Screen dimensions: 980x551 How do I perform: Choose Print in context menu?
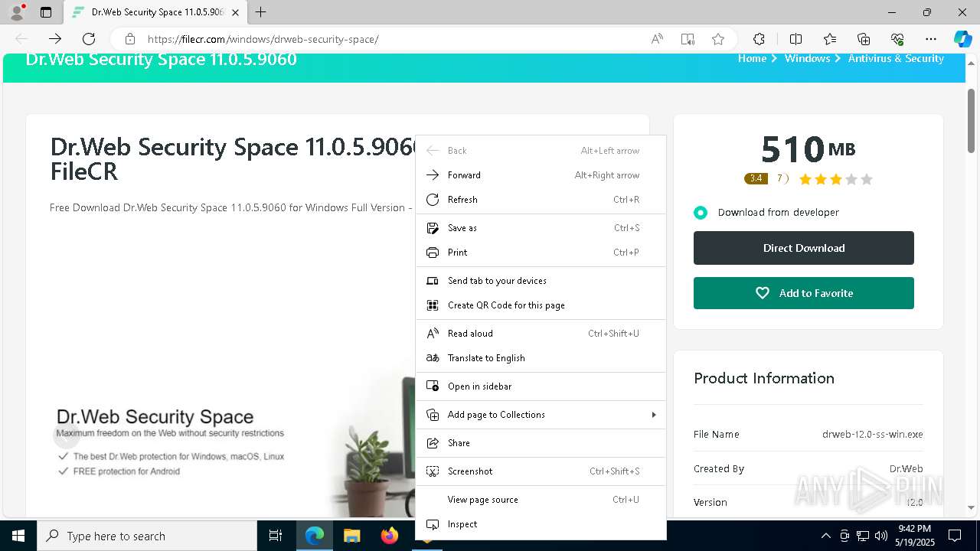(541, 253)
